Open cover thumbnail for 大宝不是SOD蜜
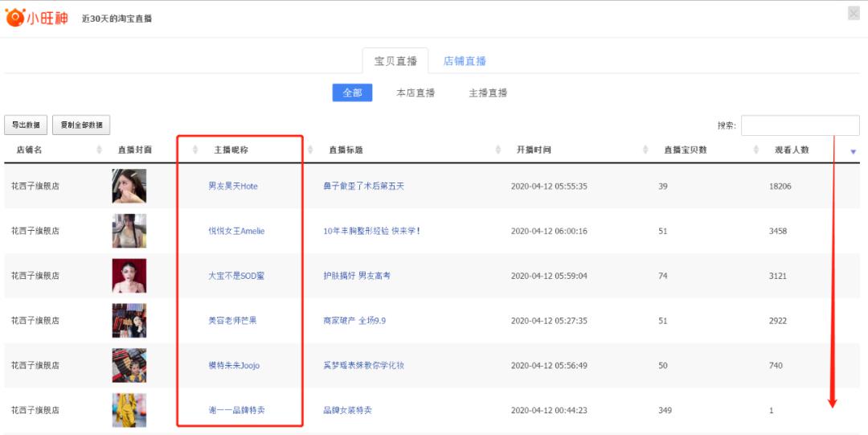Viewport: 868px width, 435px height. (x=129, y=276)
